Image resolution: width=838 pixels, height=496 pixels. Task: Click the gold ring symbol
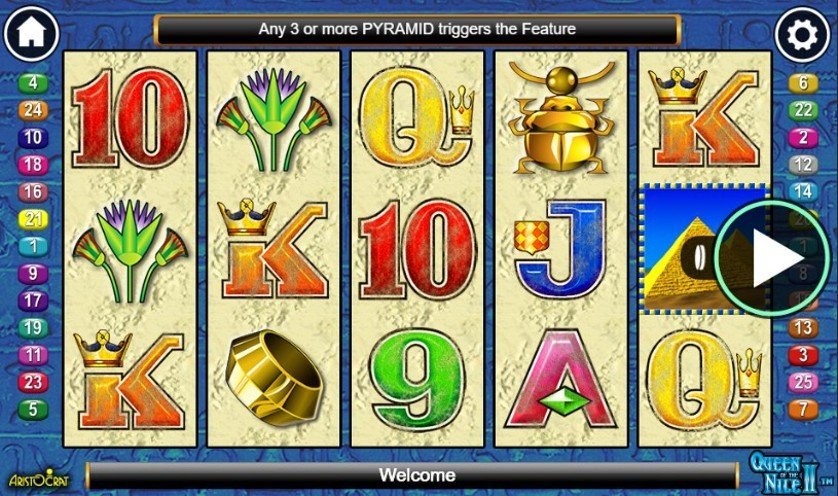pyautogui.click(x=273, y=377)
